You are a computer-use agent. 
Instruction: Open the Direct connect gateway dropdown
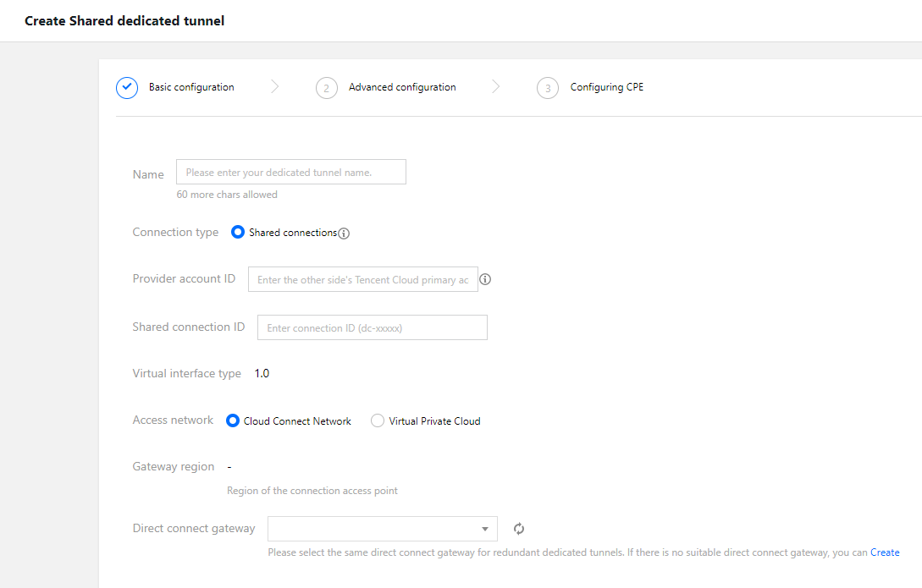[381, 529]
